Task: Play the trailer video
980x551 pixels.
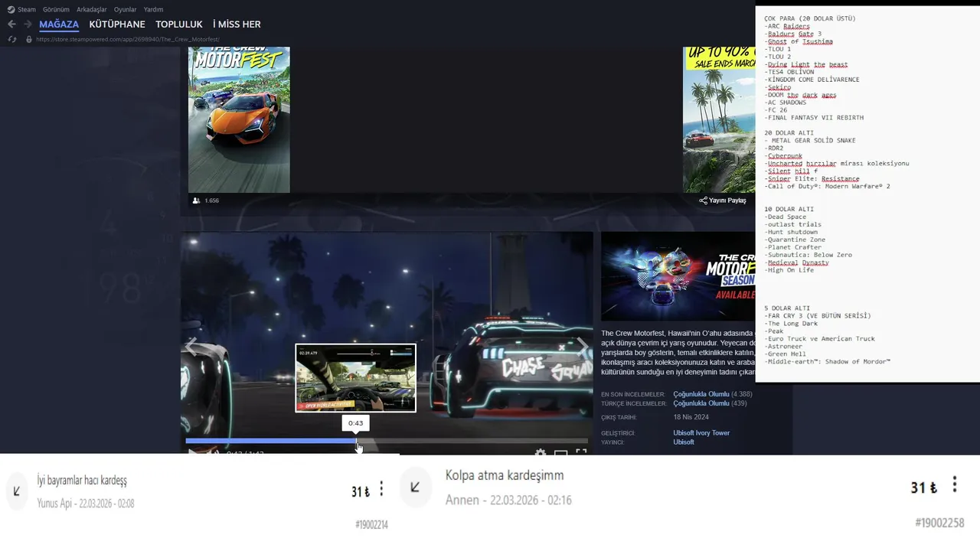Action: tap(193, 452)
